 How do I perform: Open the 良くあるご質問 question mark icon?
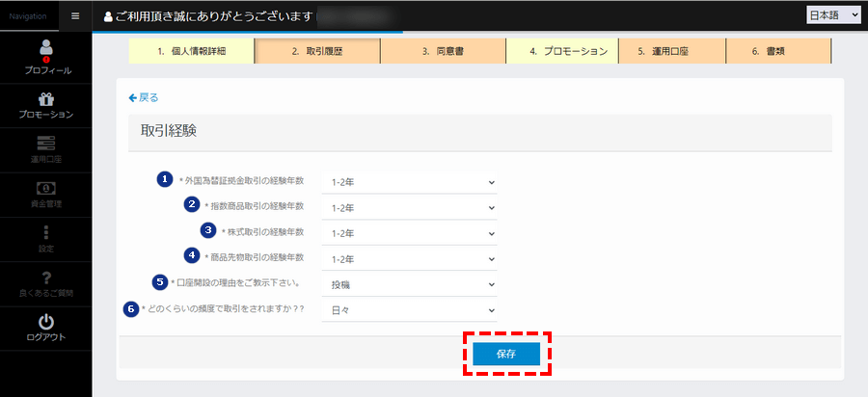pyautogui.click(x=46, y=278)
